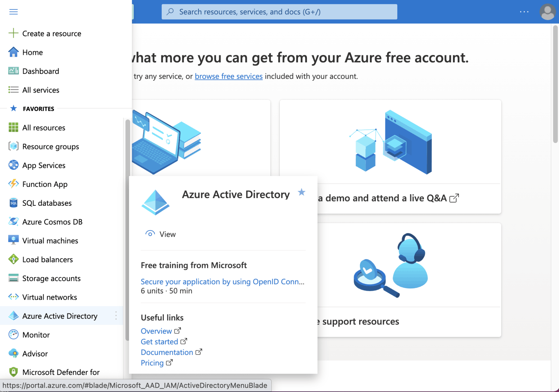
Task: Click the Resource groups cube icon
Action: pyautogui.click(x=13, y=146)
